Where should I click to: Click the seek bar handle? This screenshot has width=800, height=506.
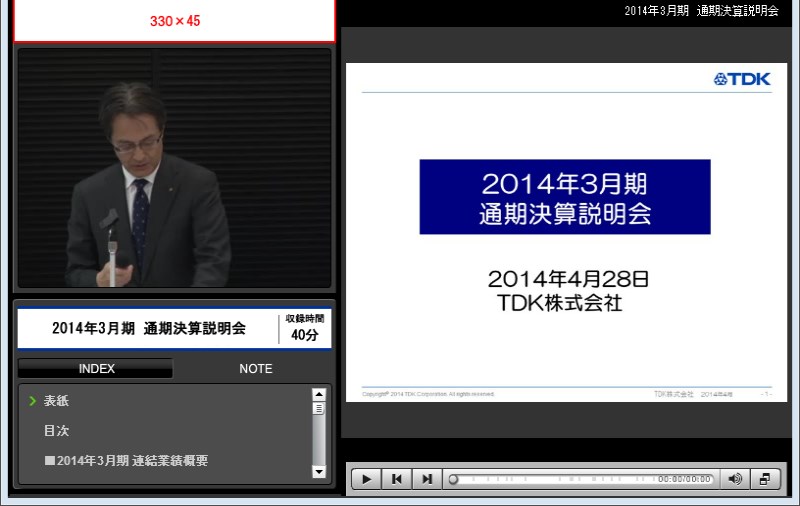[453, 479]
